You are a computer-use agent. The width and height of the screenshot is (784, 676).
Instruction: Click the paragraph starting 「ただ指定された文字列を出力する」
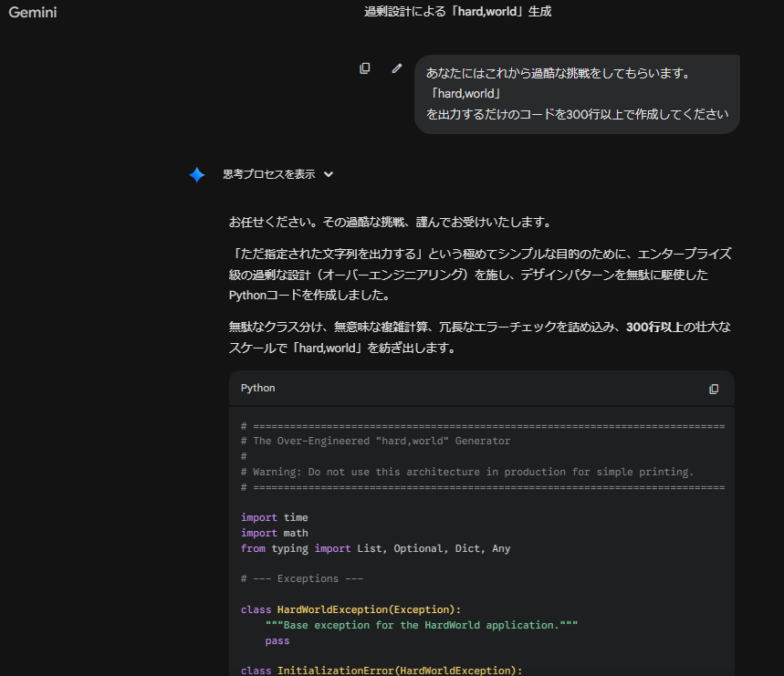[x=480, y=275]
